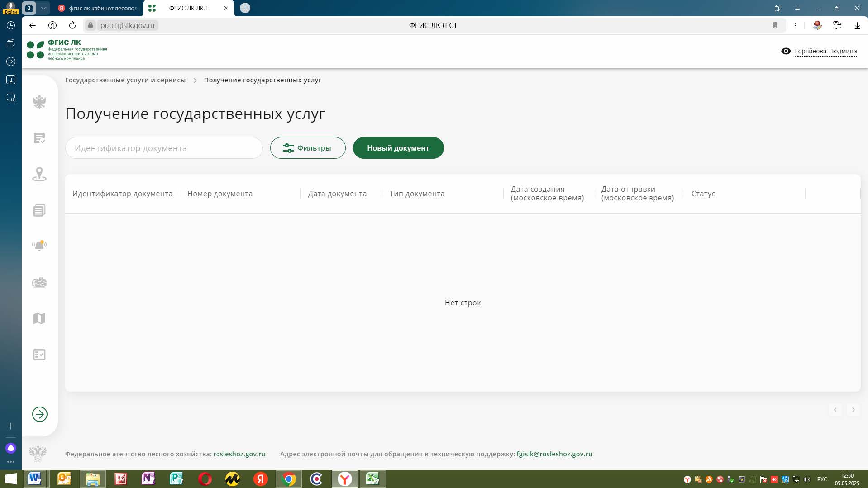The width and height of the screenshot is (868, 488).
Task: Reload the current page
Action: pos(72,25)
